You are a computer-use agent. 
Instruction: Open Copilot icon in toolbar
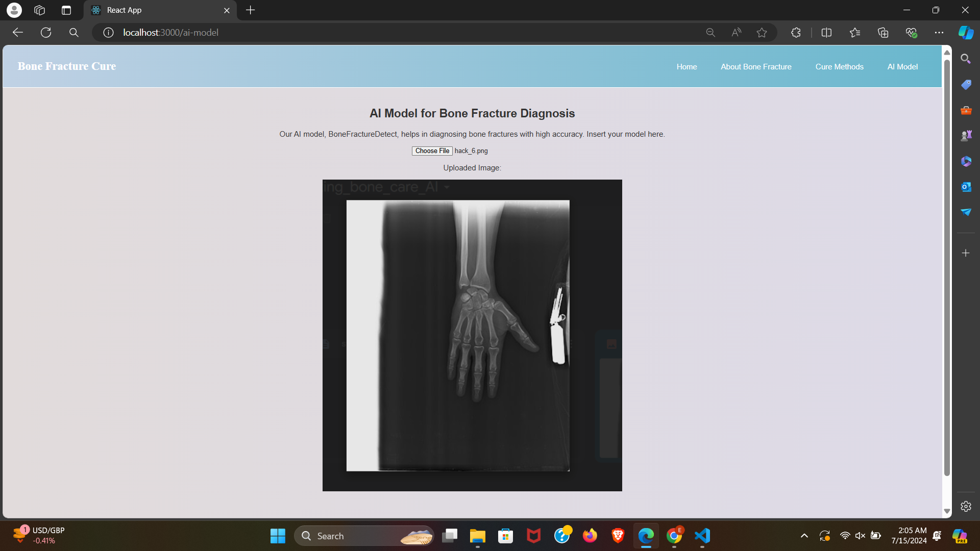tap(965, 33)
